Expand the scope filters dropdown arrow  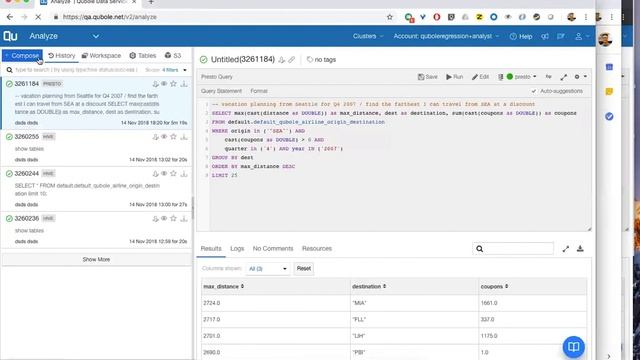tap(185, 70)
